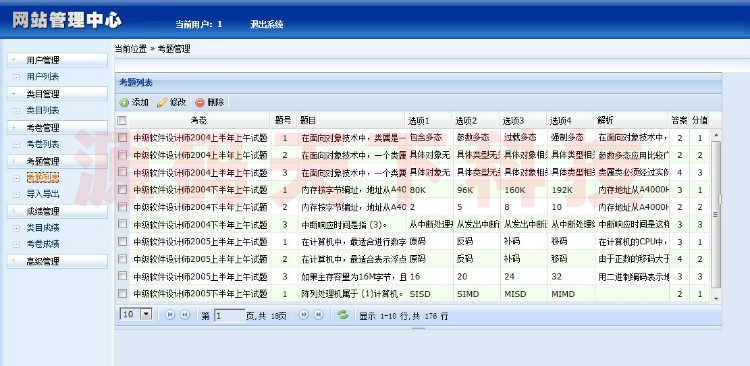Click the table's vertical scrollbar thumb

[x=716, y=214]
